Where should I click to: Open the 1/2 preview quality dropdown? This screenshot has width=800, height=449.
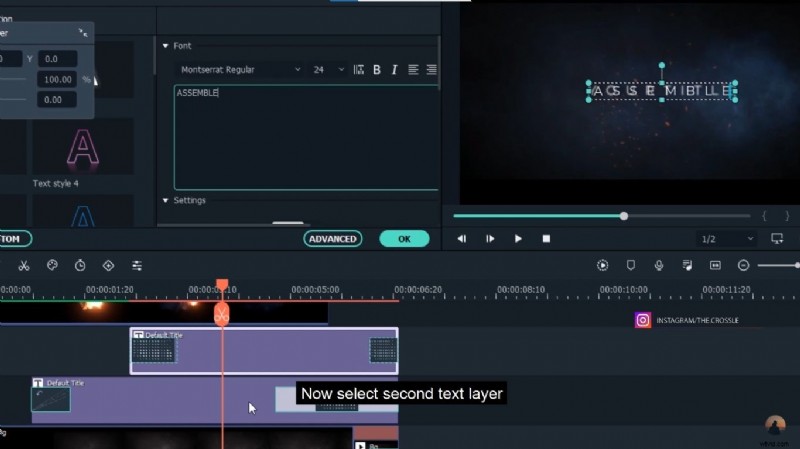coord(726,239)
